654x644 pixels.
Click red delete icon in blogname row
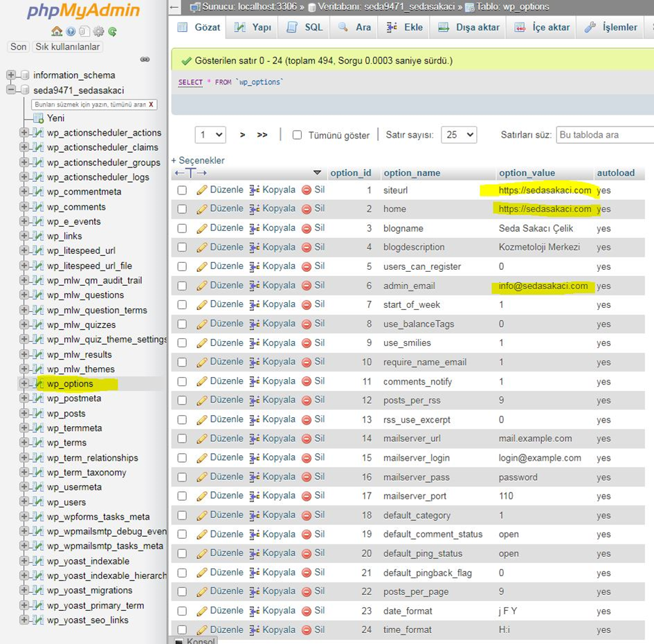click(307, 228)
